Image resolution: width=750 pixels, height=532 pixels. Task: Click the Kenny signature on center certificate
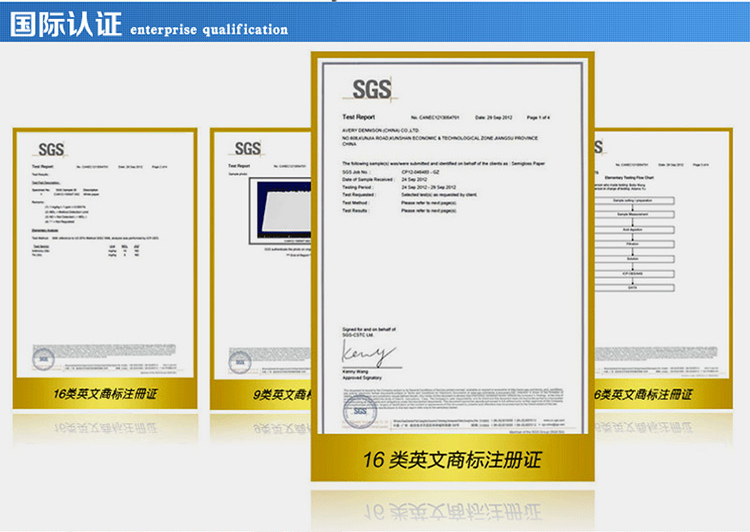[369, 355]
